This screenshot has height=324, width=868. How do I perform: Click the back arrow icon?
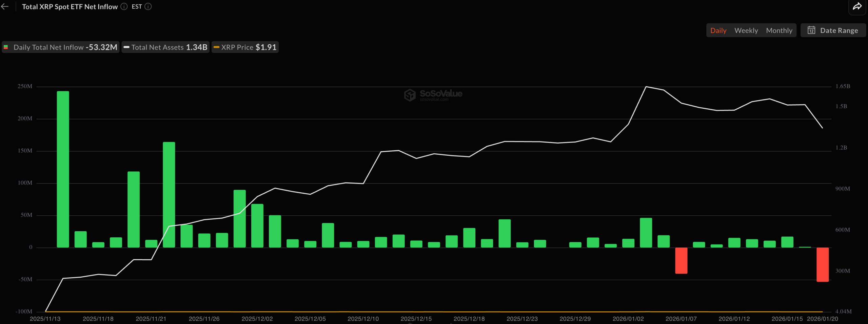5,6
